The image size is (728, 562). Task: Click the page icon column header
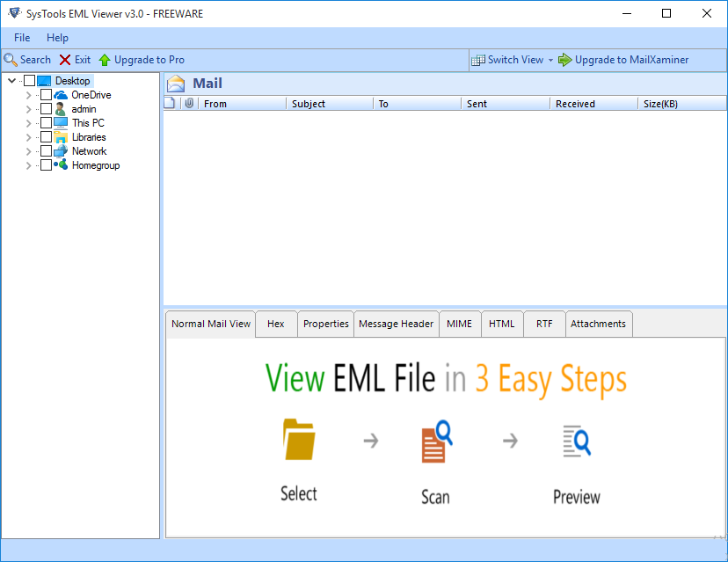(x=170, y=103)
